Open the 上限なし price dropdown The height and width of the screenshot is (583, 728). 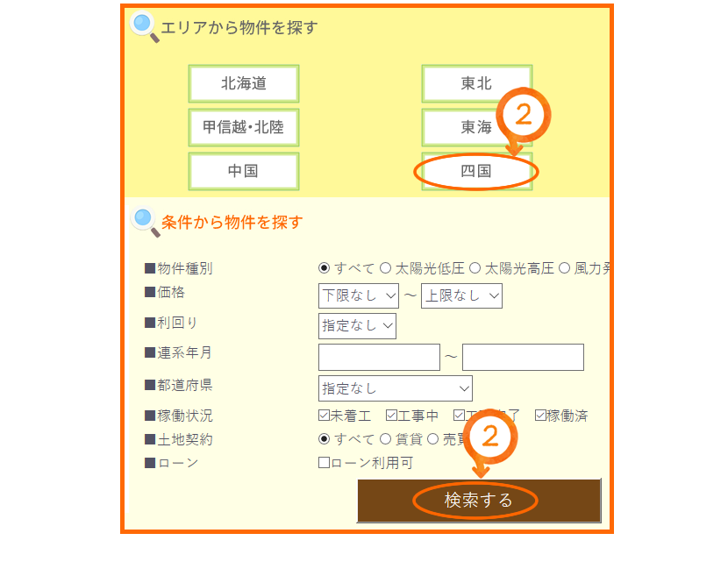click(461, 295)
